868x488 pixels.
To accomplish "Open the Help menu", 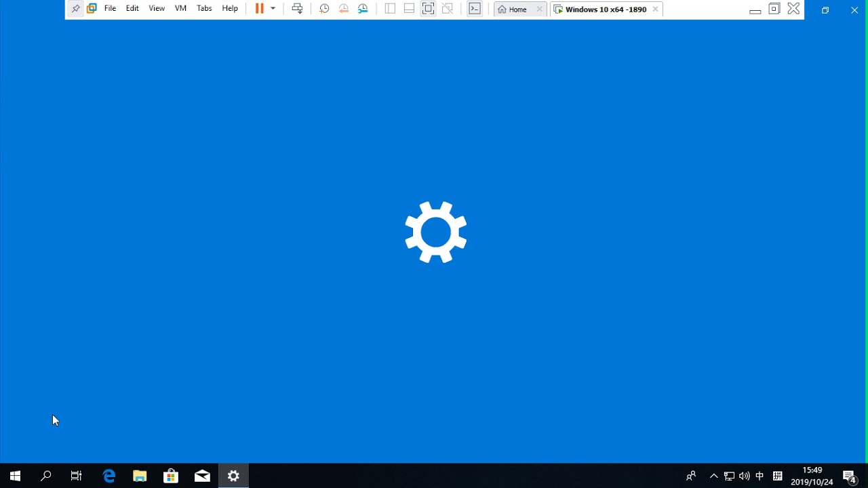I will tap(230, 9).
